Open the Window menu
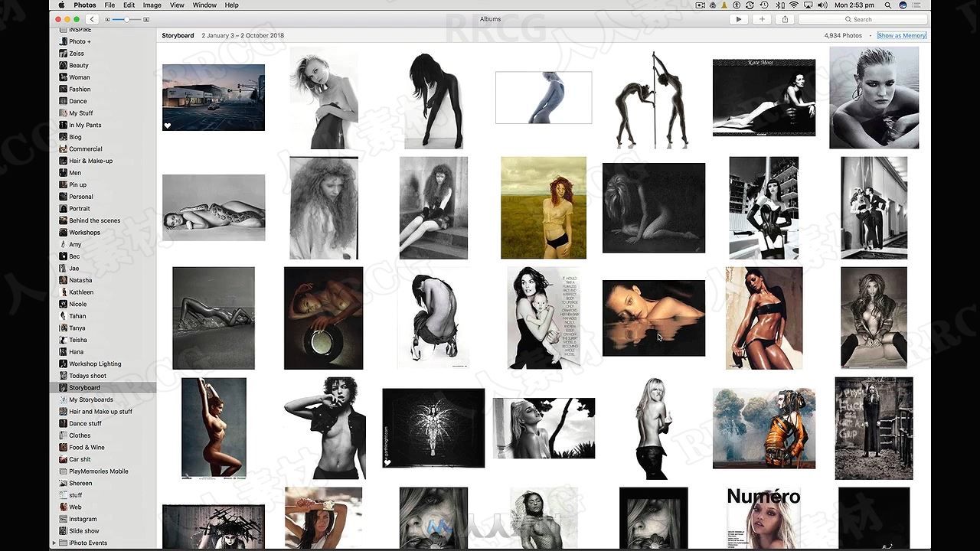This screenshot has height=551, width=980. (204, 5)
